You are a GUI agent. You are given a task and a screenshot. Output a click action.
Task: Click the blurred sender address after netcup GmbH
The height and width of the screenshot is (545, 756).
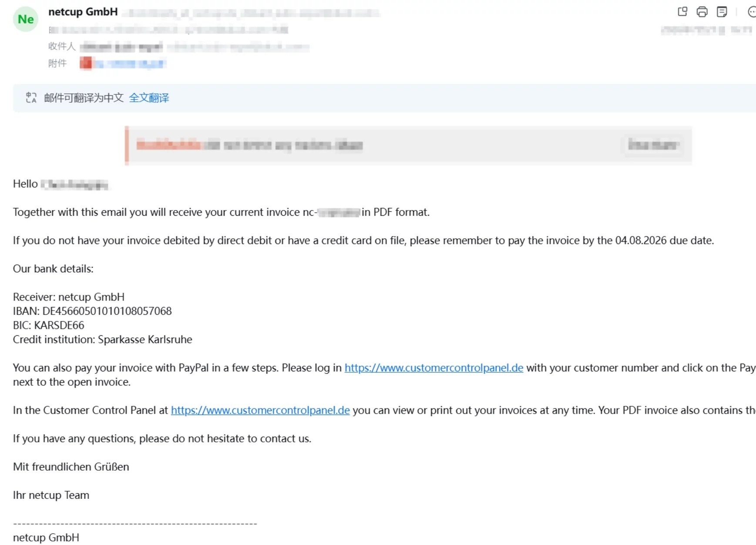pyautogui.click(x=251, y=13)
